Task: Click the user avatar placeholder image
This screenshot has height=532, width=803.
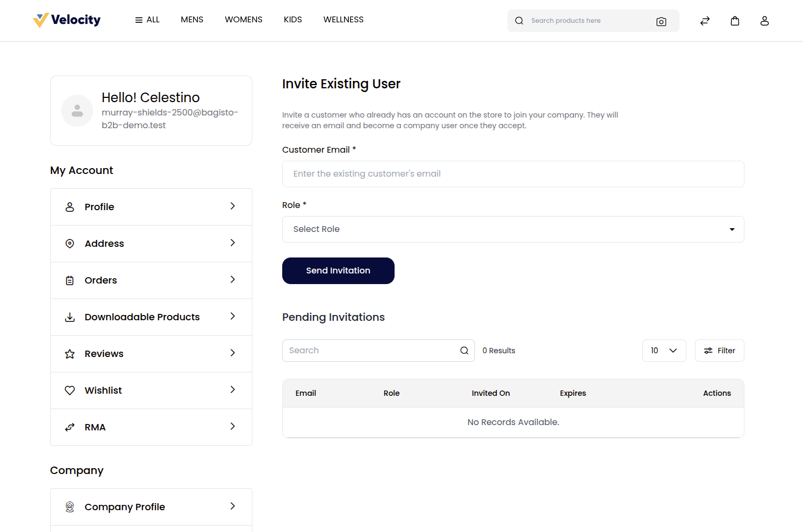Action: 77,111
